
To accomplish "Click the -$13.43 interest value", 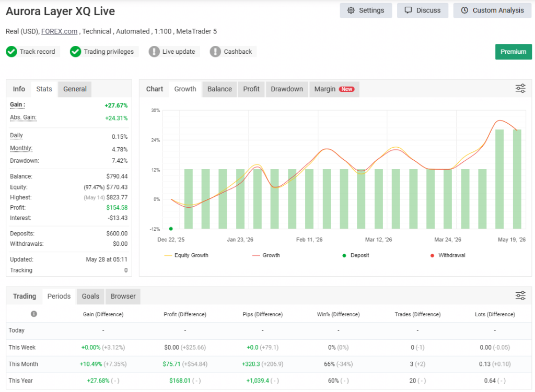I will (x=118, y=218).
